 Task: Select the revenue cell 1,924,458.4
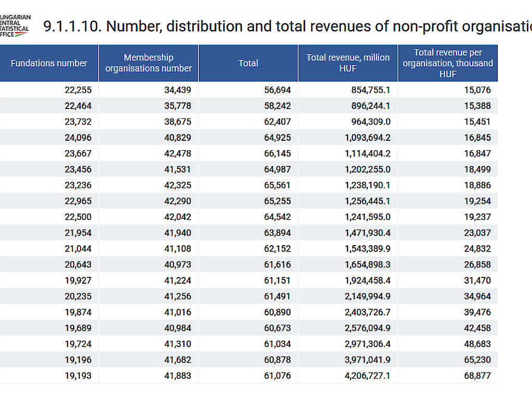[x=367, y=281]
